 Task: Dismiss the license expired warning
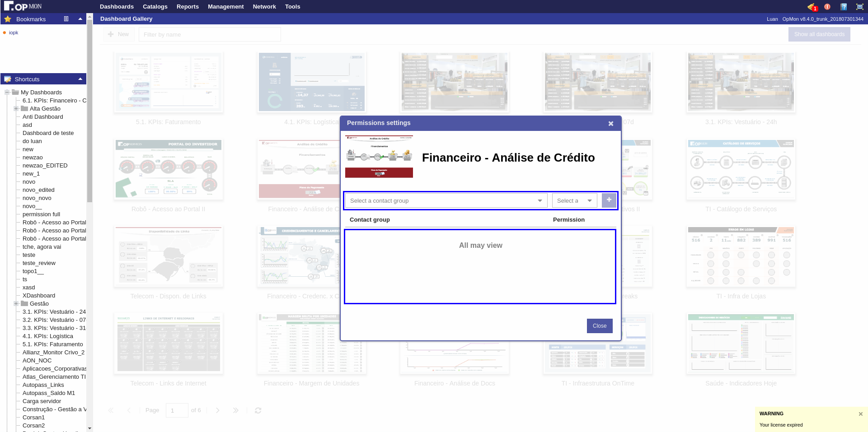click(860, 413)
